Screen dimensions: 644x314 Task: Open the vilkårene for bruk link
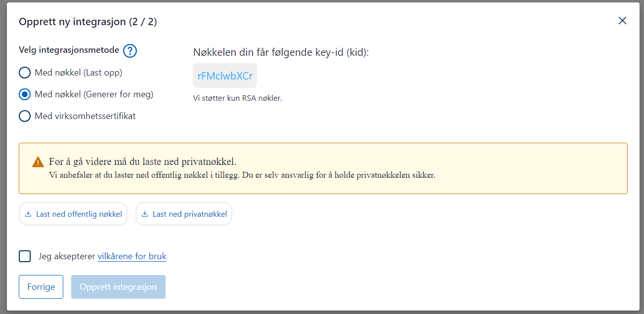tap(132, 256)
